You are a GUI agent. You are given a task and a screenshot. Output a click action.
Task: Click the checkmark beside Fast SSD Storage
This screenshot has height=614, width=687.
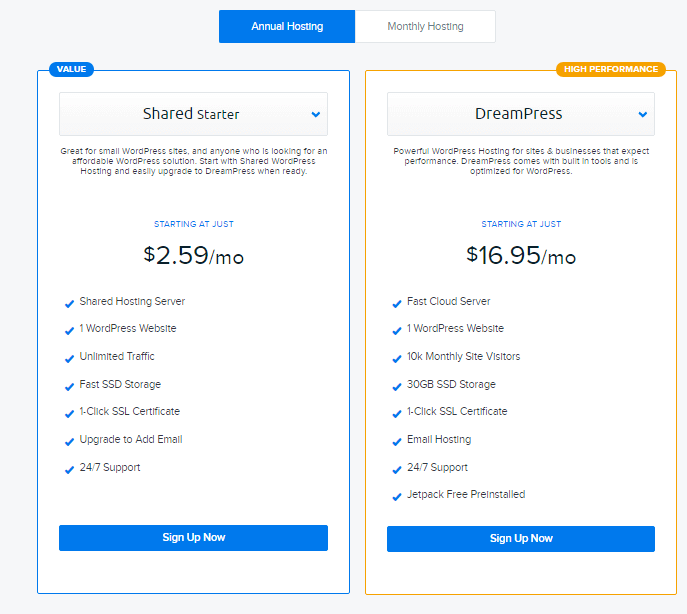tap(69, 386)
